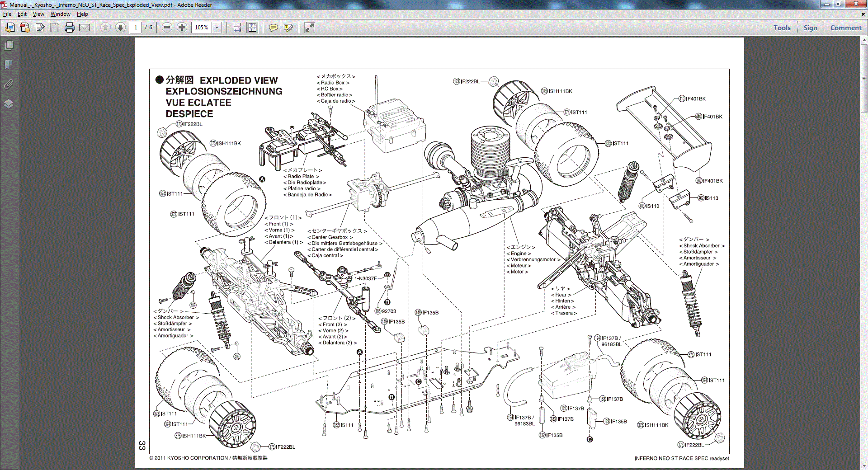Click the Create PDF online icon
Image resolution: width=868 pixels, height=470 pixels.
click(9, 28)
